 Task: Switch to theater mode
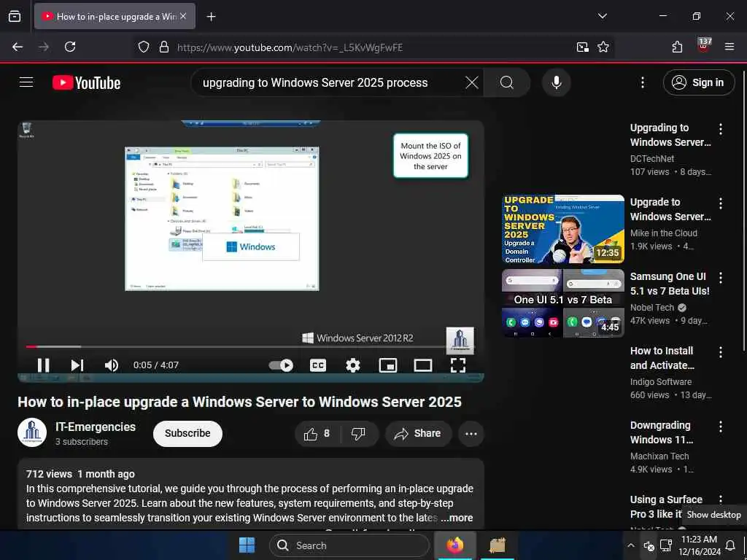[x=423, y=365]
